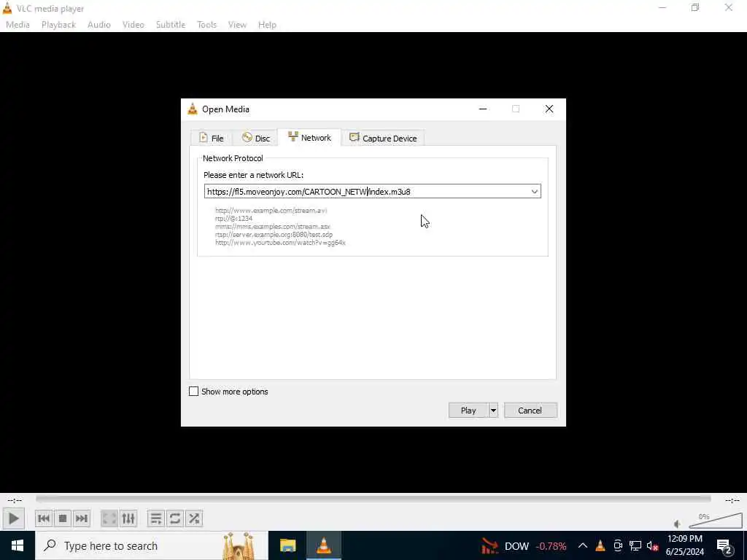Image resolution: width=747 pixels, height=560 pixels.
Task: Click the remaining time label
Action: coord(732,500)
